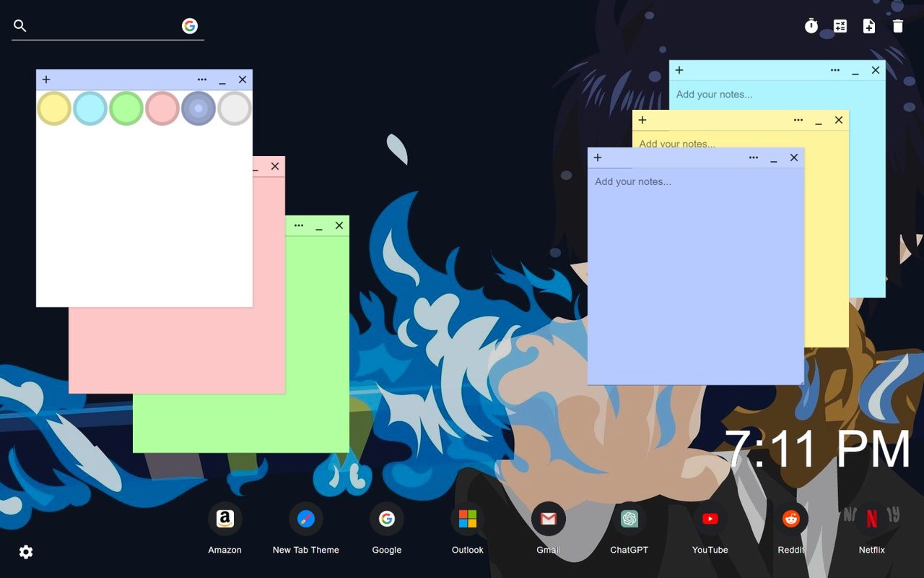
Task: Open the page settings gear
Action: click(x=26, y=552)
